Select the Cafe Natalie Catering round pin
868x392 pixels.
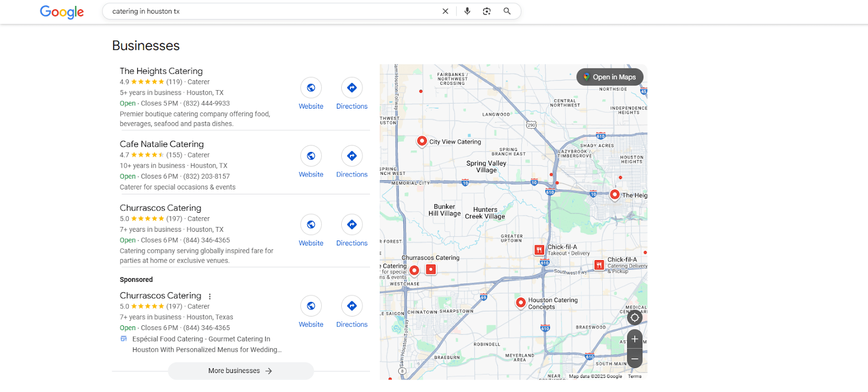pyautogui.click(x=414, y=270)
